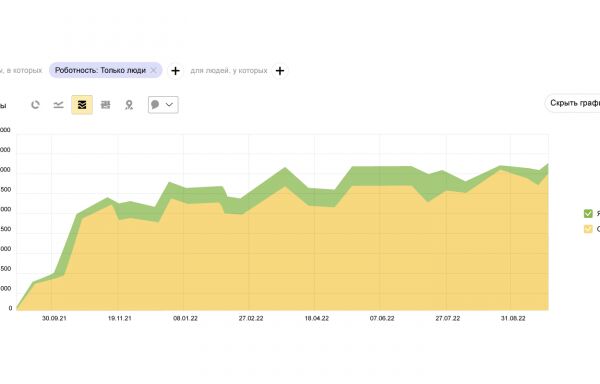Viewport: 600px width, 384px height.
Task: Click the 27.07.22 date axis label
Action: click(448, 318)
